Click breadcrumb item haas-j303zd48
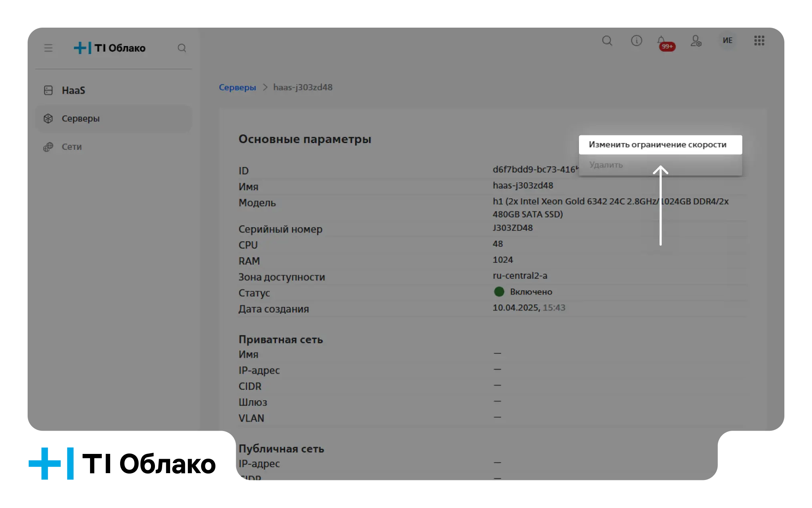Screen dimensions: 812x508 303,87
